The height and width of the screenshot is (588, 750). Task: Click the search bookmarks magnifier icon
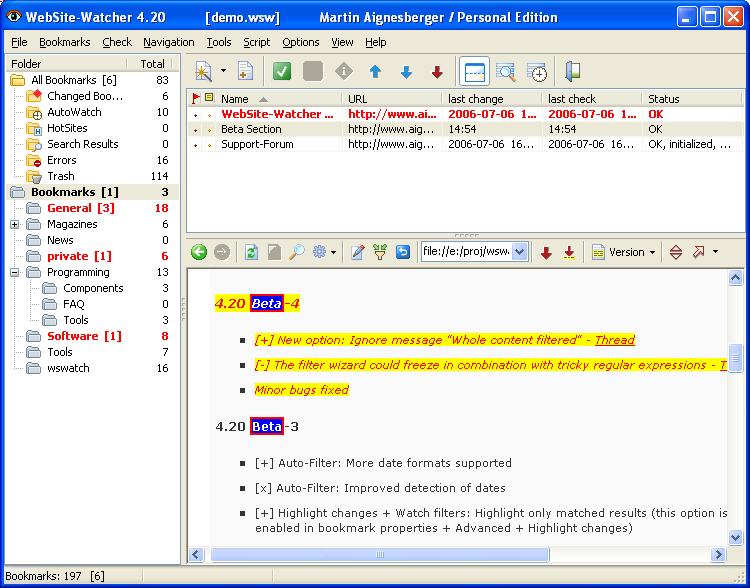505,72
